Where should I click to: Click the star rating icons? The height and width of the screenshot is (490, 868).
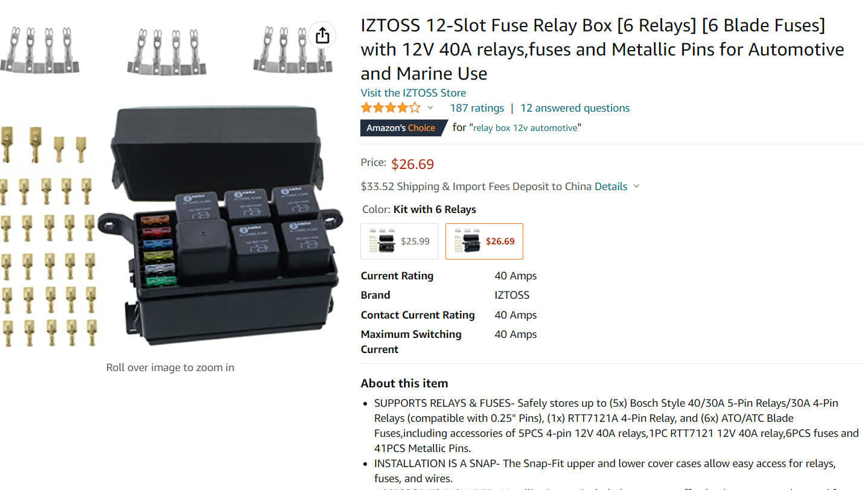click(x=391, y=108)
